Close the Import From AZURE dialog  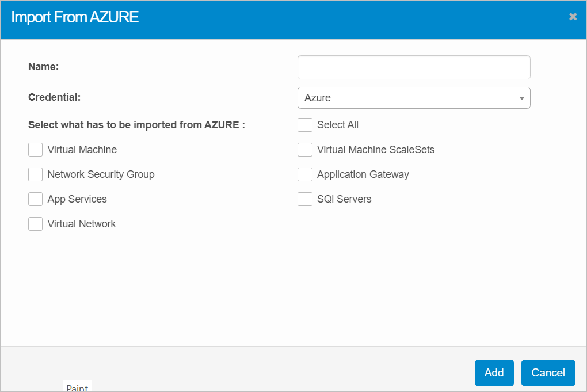coord(573,17)
